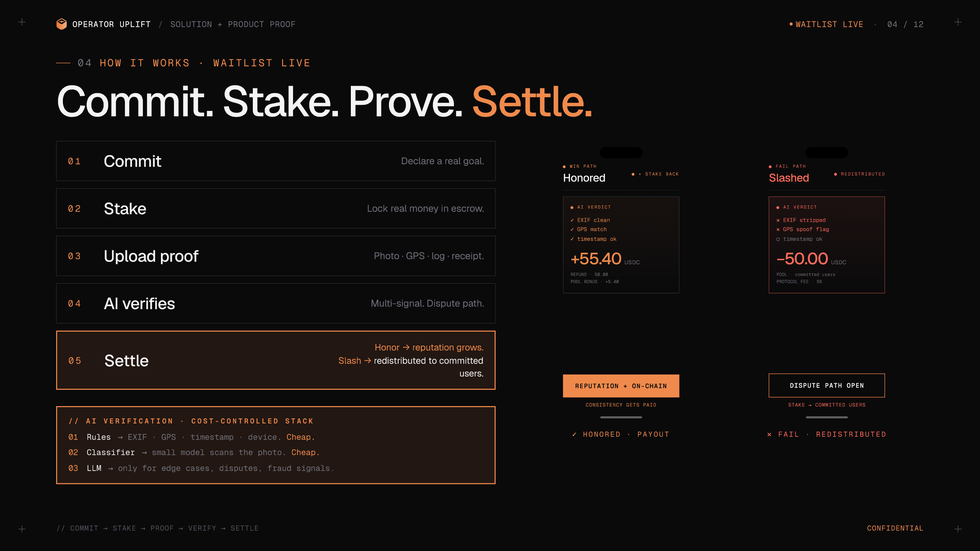Select the 01 Commit step row

pyautogui.click(x=276, y=161)
